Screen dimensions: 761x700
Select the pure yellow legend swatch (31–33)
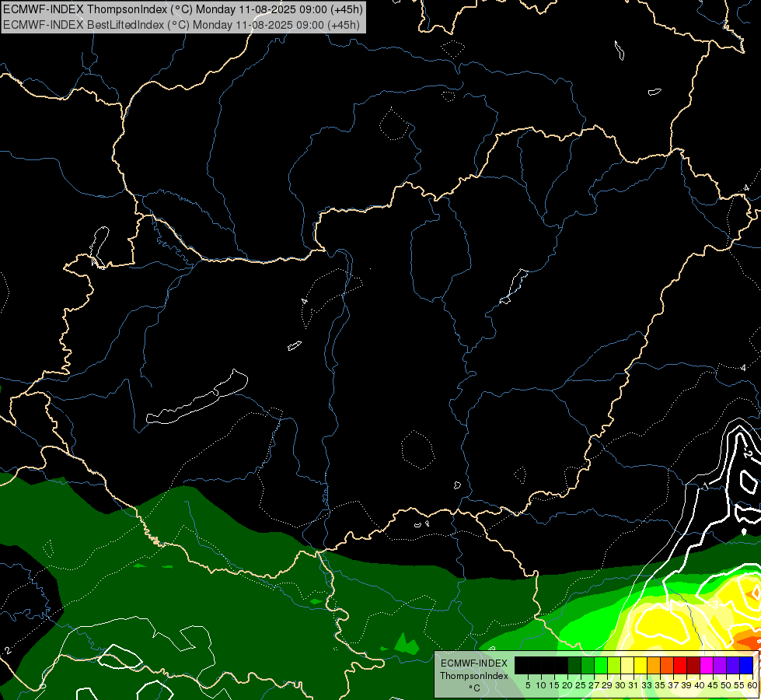pos(641,665)
